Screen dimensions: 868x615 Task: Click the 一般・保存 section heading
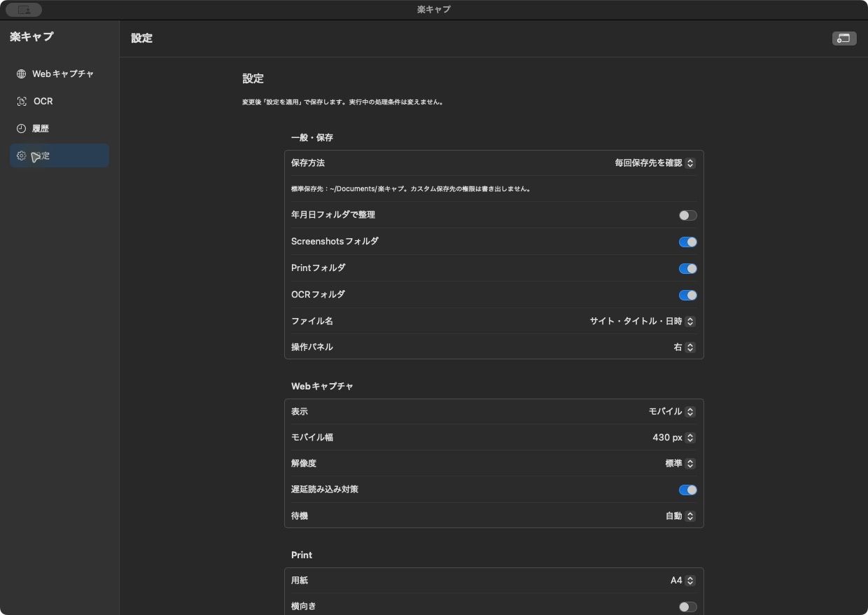coord(312,138)
